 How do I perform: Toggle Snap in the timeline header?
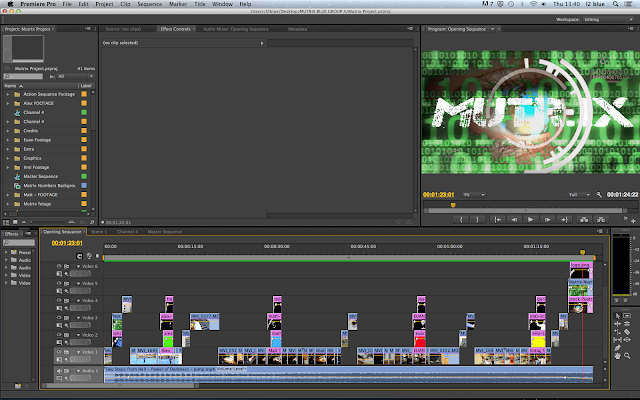coord(80,256)
